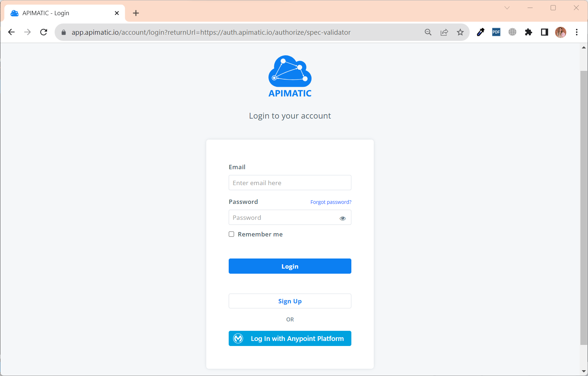This screenshot has width=588, height=376.
Task: Click Log In with Anypoint Platform
Action: pyautogui.click(x=290, y=338)
